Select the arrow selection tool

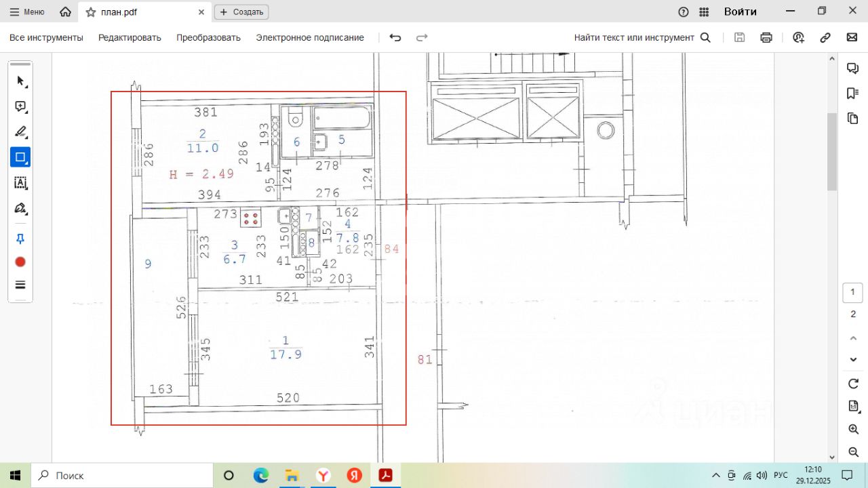[x=20, y=81]
